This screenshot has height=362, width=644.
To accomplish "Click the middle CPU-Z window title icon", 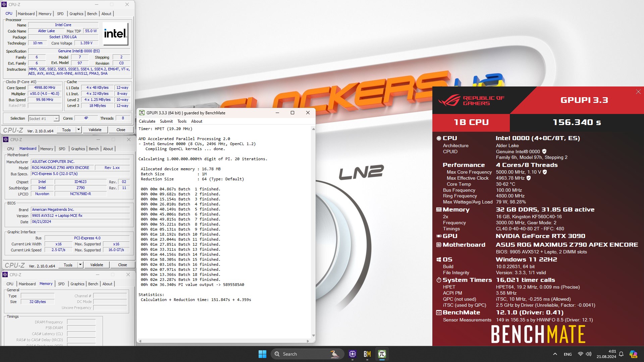I will tap(6, 140).
